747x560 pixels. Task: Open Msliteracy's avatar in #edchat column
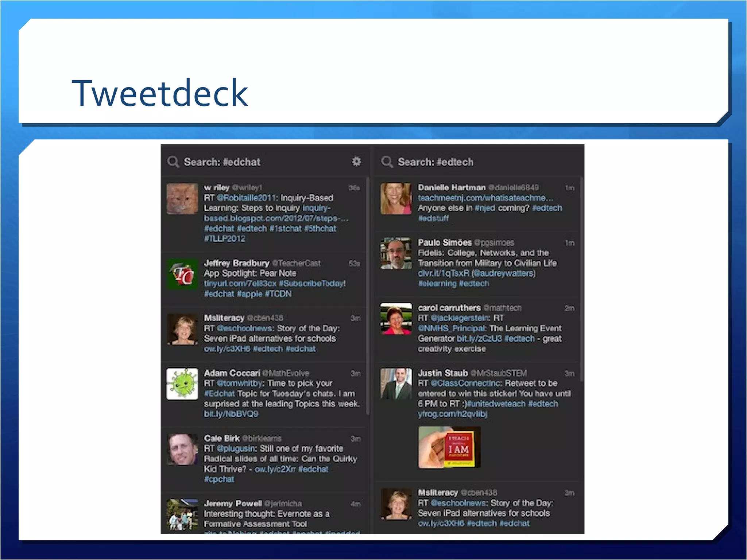[x=182, y=329]
